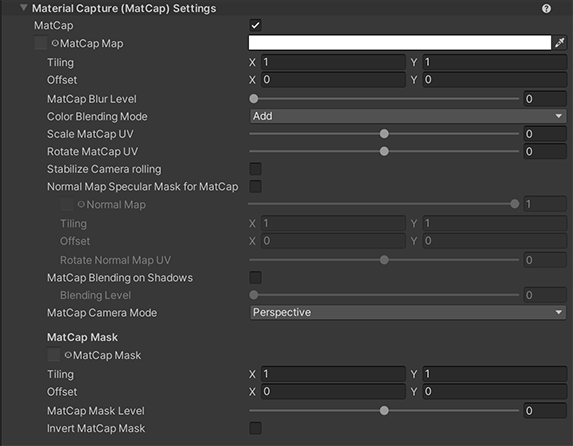This screenshot has height=446, width=573.
Task: Open the object picker circle next to MatCap Mask
Action: [68, 355]
